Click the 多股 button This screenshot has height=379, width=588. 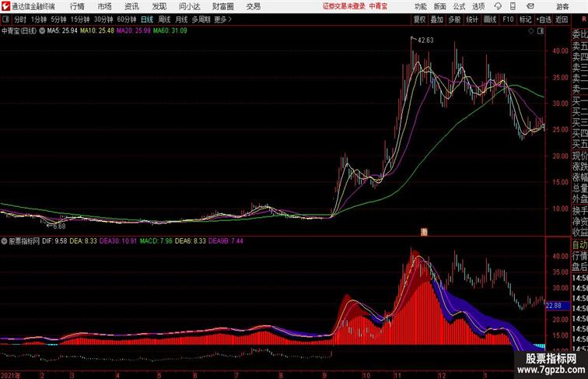pyautogui.click(x=454, y=19)
